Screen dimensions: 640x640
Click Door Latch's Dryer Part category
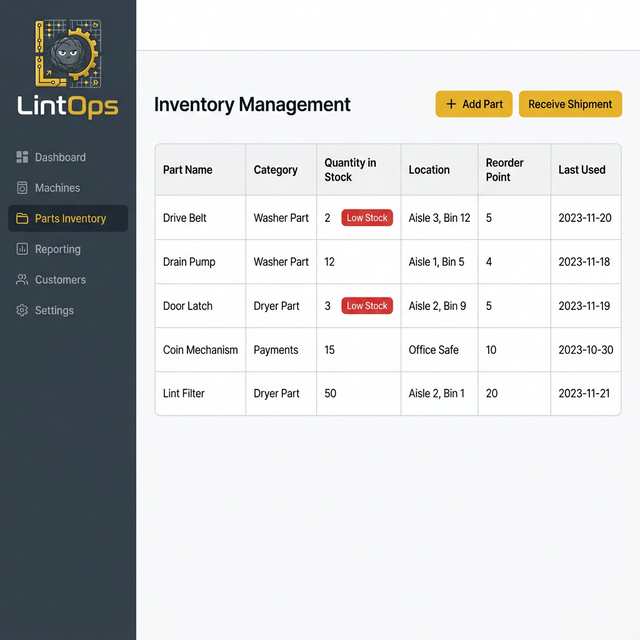(x=276, y=306)
